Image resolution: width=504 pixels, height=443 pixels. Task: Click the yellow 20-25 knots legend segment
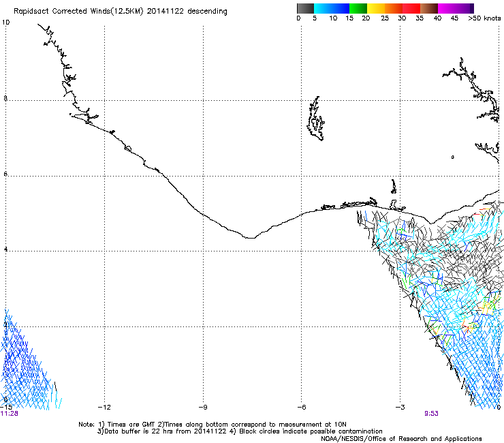tap(376, 8)
